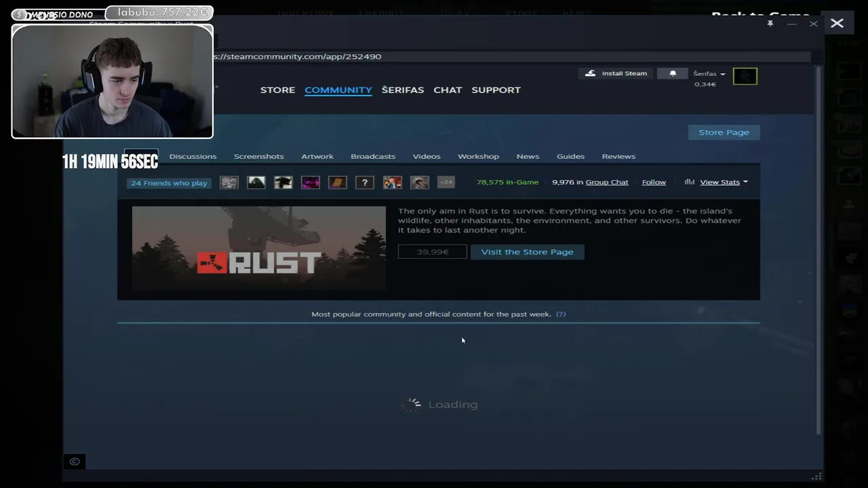Go to CHAT in the top navigation
The height and width of the screenshot is (488, 868).
tap(448, 89)
